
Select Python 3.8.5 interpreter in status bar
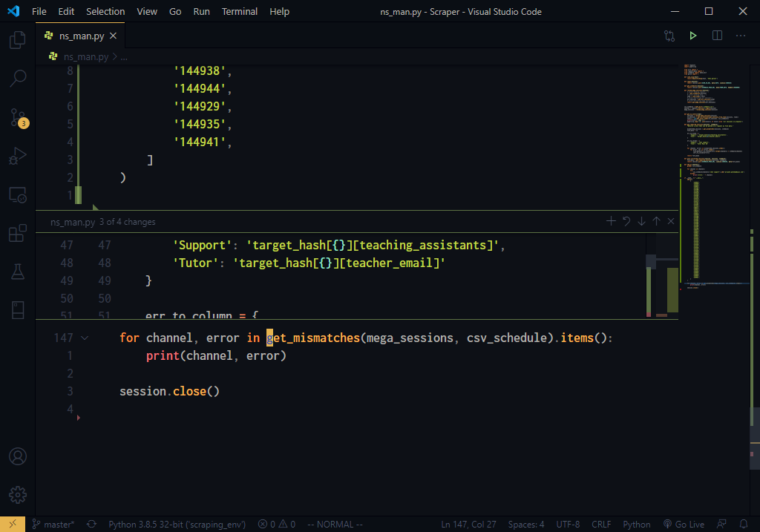point(177,525)
